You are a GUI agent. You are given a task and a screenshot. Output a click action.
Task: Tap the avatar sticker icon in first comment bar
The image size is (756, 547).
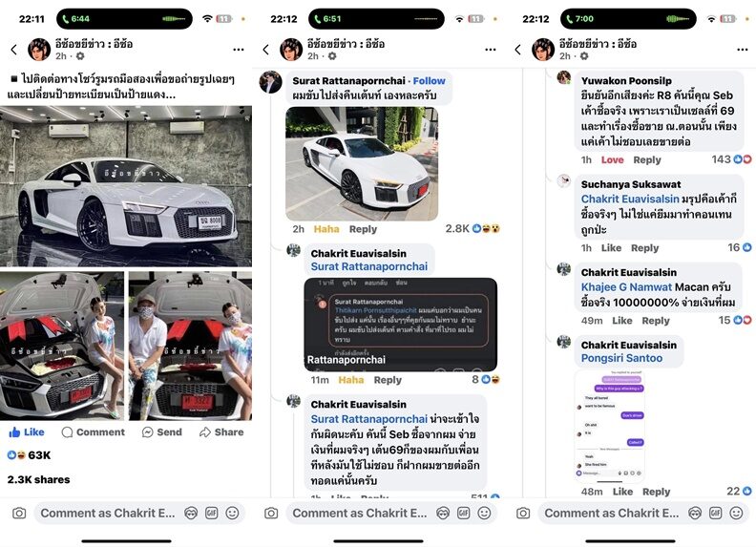(x=191, y=513)
